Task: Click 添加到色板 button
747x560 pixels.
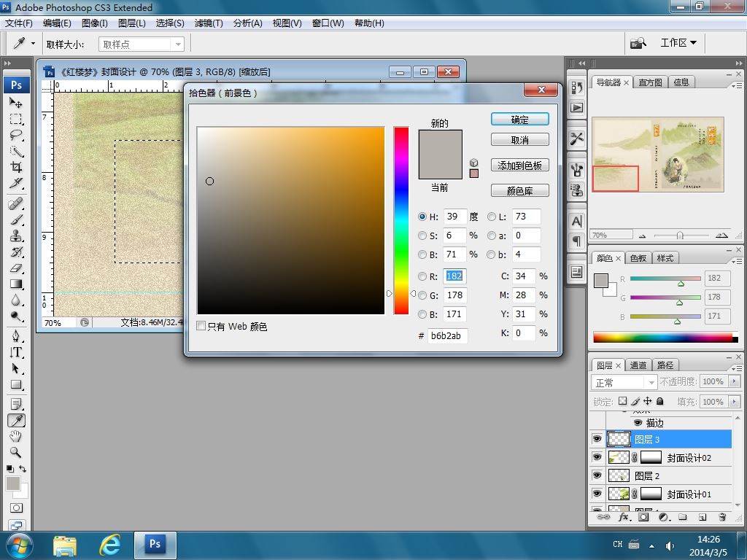Action: tap(519, 166)
